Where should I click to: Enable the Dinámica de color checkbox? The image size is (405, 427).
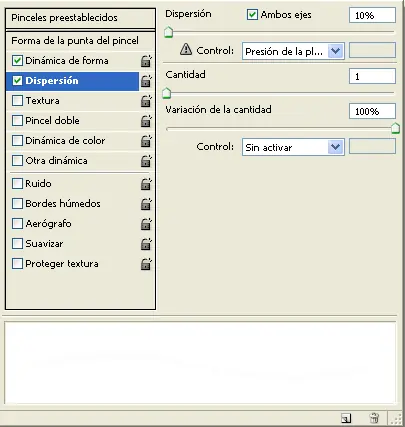(x=17, y=141)
